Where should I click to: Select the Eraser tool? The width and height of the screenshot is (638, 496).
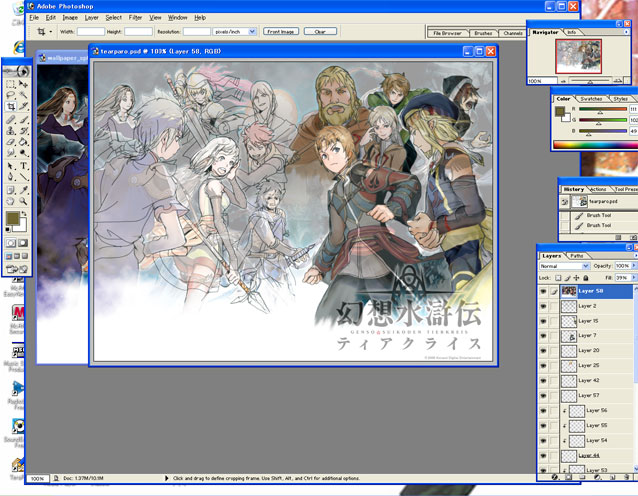click(x=11, y=142)
